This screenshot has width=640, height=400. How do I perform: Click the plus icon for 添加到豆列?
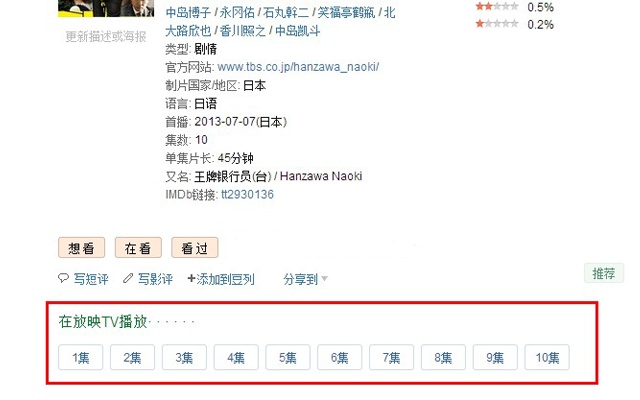tap(191, 278)
